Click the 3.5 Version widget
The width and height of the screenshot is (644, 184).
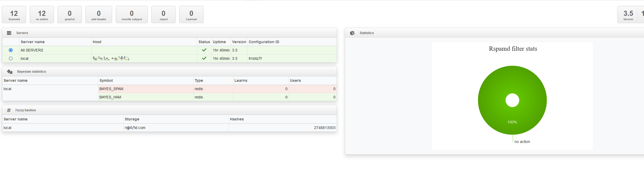pos(628,14)
